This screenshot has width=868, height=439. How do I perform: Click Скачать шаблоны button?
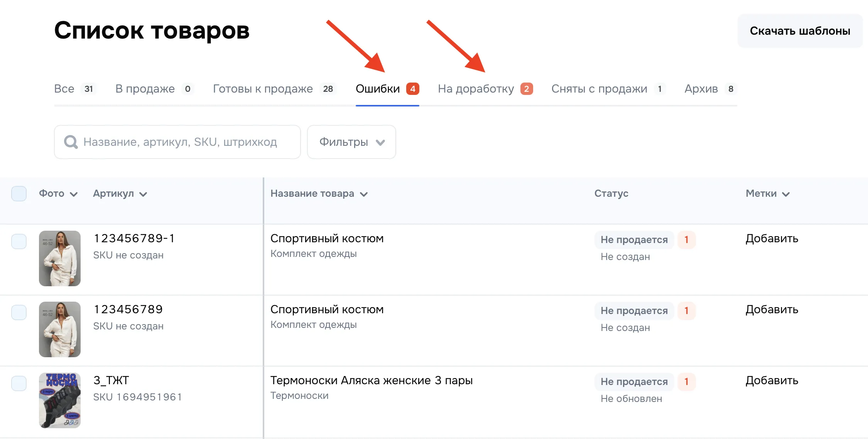click(x=800, y=31)
